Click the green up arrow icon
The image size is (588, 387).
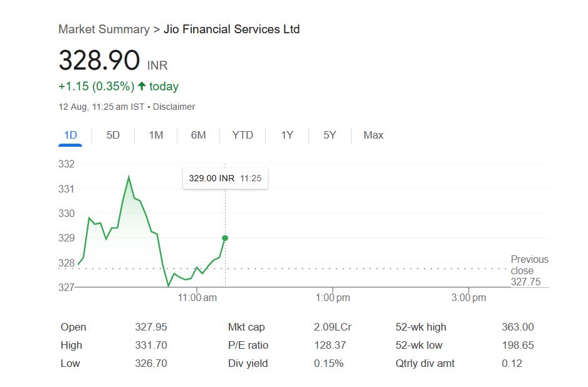pos(142,87)
